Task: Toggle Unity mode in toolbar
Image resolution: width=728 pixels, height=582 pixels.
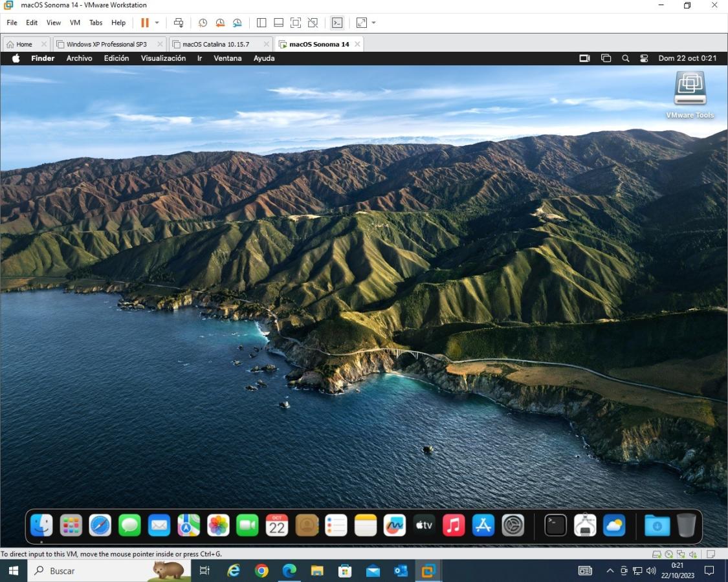Action: (x=313, y=23)
